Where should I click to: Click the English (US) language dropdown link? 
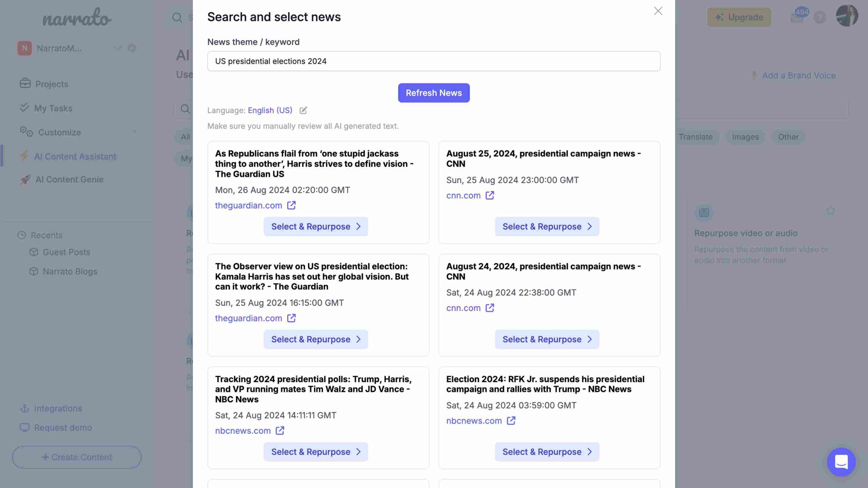click(270, 110)
